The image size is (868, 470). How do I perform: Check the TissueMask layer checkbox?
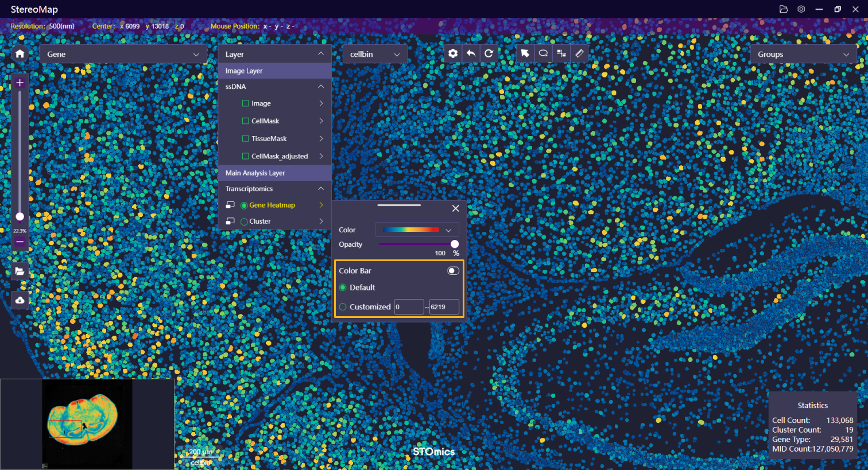pyautogui.click(x=246, y=139)
